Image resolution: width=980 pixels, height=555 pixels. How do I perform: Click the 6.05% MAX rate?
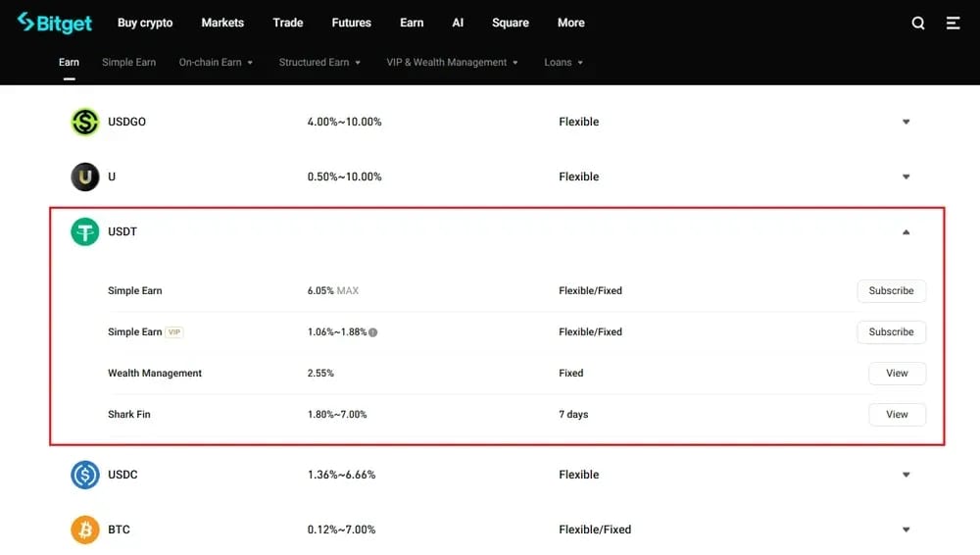[333, 290]
